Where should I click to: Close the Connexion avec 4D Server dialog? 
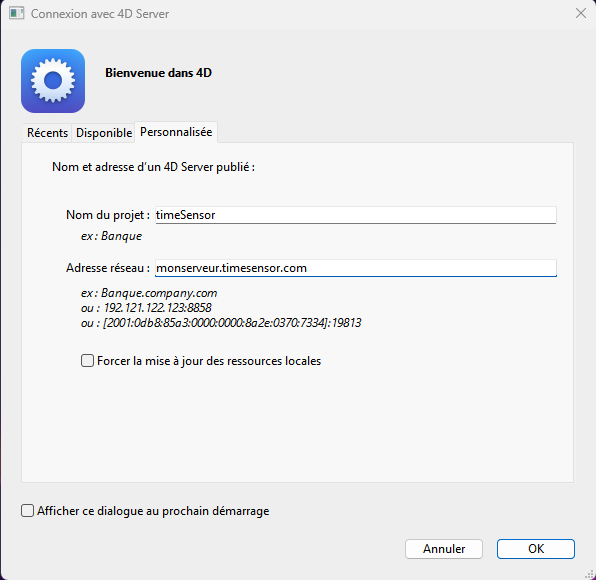[x=580, y=13]
